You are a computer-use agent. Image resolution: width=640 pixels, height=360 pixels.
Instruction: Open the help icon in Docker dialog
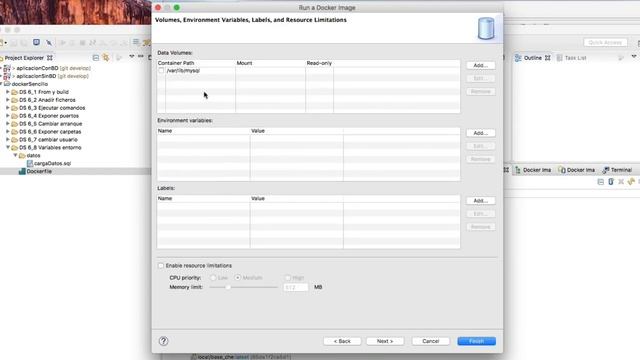tap(163, 341)
